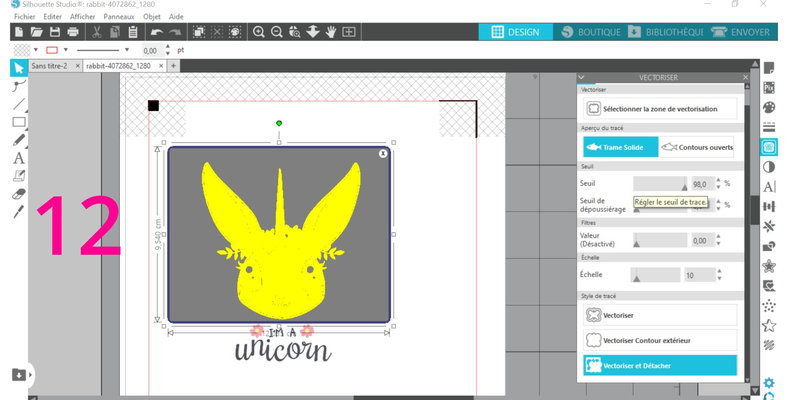The width and height of the screenshot is (800, 400).
Task: Select the Eraser tool
Action: tap(19, 194)
